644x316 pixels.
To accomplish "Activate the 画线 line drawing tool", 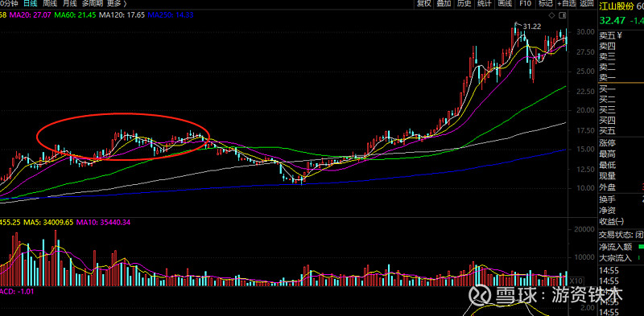I will coord(505,4).
